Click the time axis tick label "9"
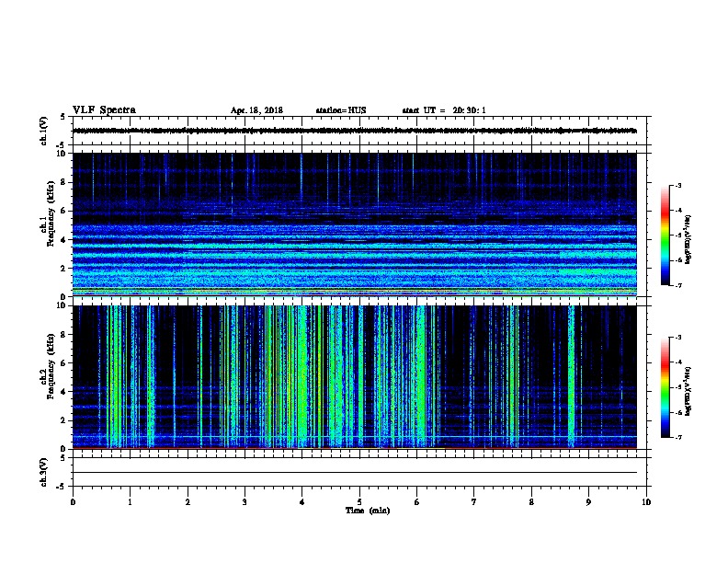The width and height of the screenshot is (728, 563). tap(588, 502)
